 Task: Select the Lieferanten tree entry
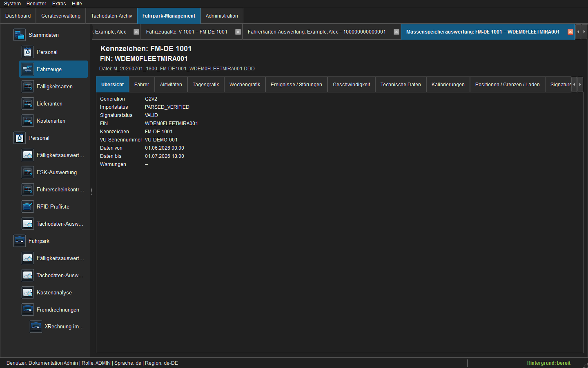[49, 103]
